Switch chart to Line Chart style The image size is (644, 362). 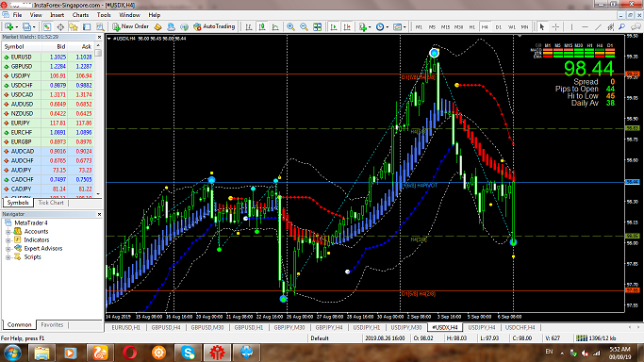tap(275, 26)
